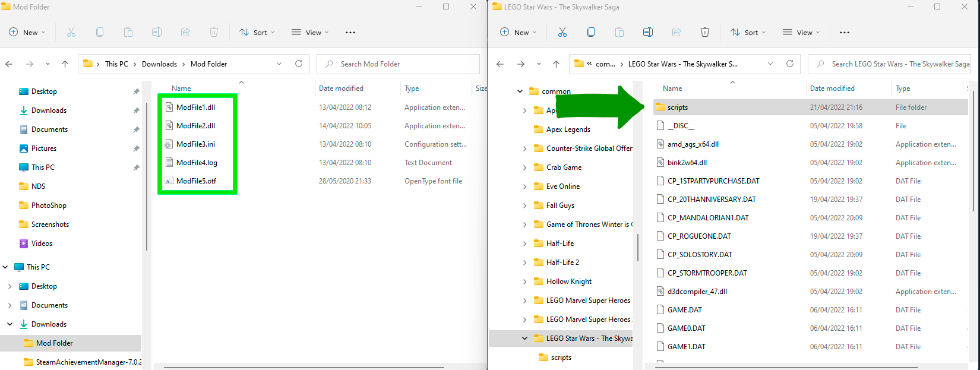Click Share icon in LEGO Star Wars toolbar
The image size is (980, 370).
[x=676, y=33]
